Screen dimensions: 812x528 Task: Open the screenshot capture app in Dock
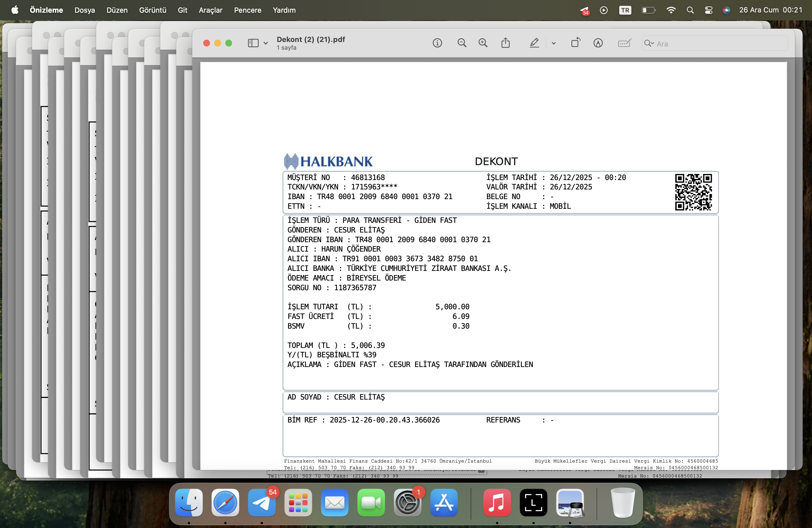(x=534, y=502)
